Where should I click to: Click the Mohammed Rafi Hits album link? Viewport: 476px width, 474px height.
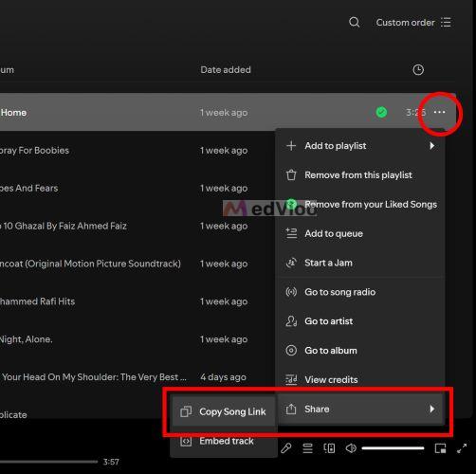(37, 301)
